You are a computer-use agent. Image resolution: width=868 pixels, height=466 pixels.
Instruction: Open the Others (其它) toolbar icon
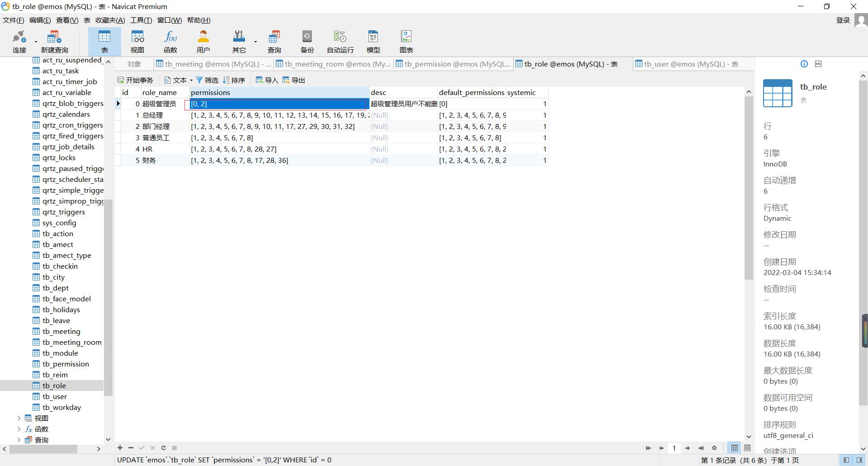coord(239,42)
